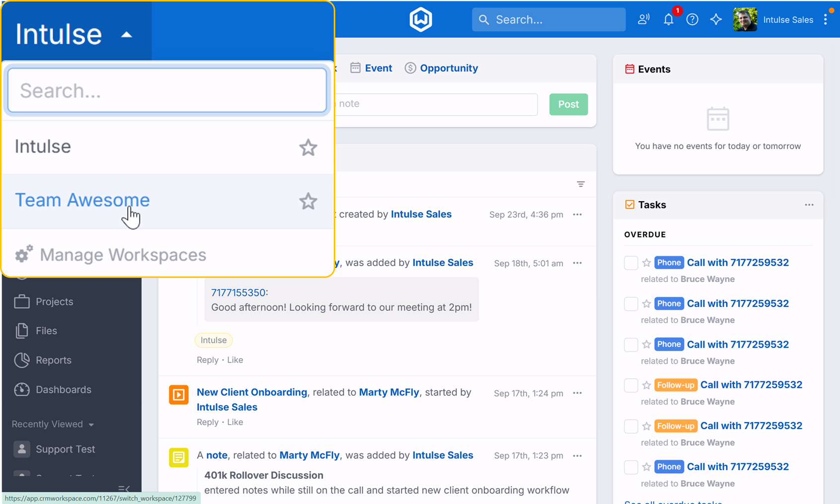Star the second Follow-up call task
Image resolution: width=840 pixels, height=504 pixels.
point(646,426)
